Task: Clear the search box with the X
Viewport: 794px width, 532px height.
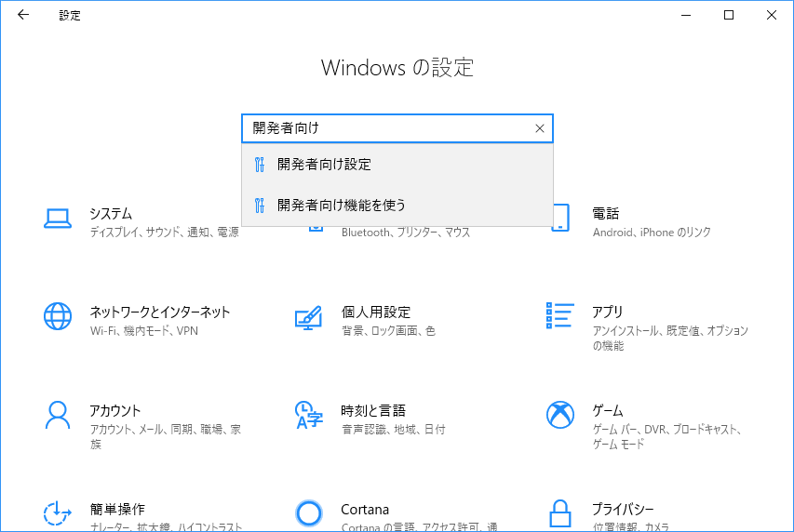Action: point(540,128)
